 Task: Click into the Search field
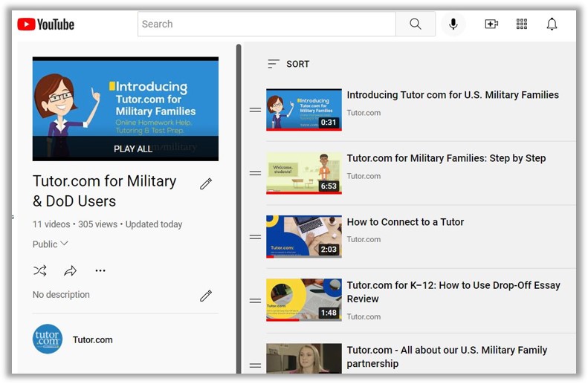(x=267, y=24)
